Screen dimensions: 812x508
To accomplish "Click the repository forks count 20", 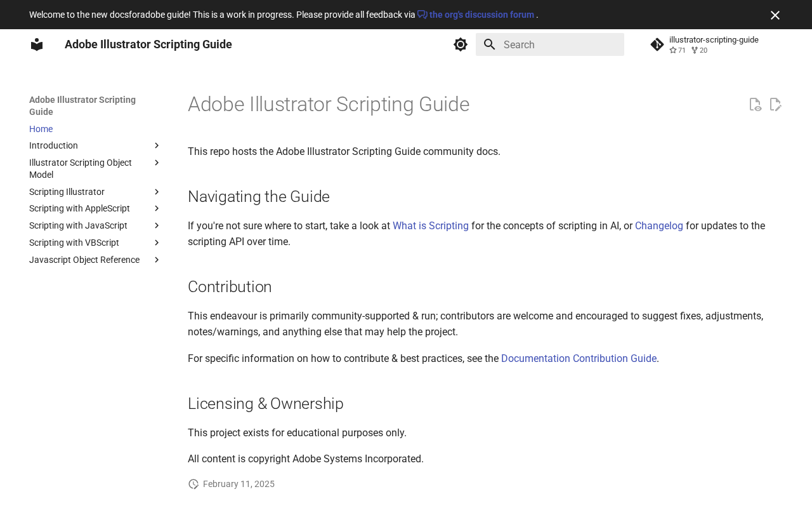I will [x=699, y=50].
